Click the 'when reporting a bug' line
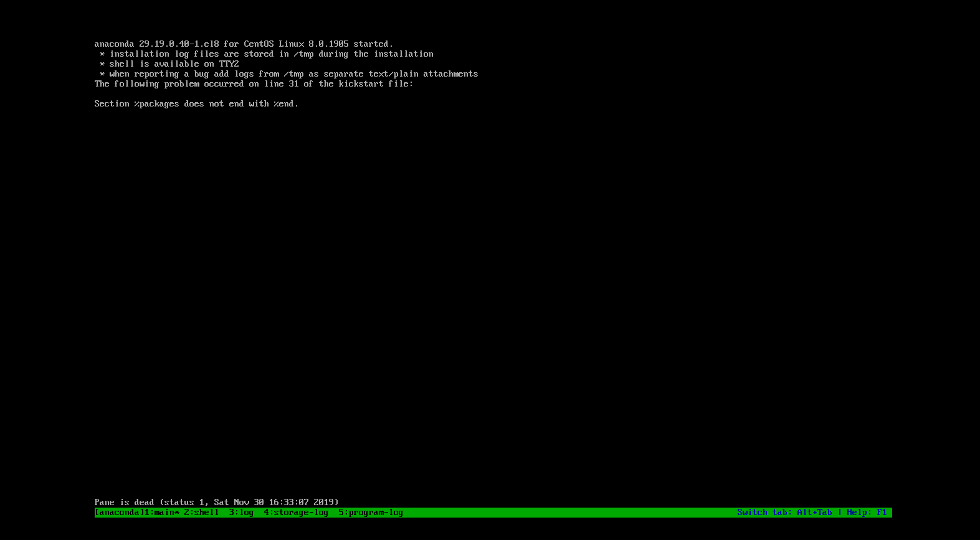 [x=289, y=74]
